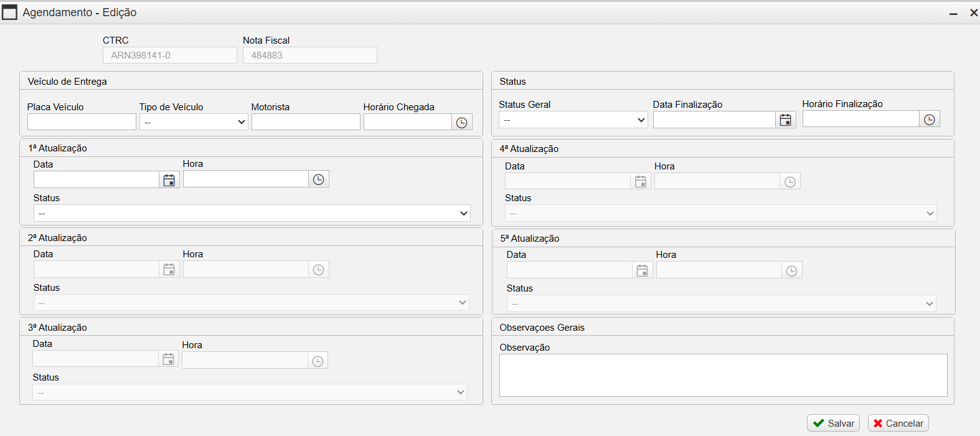Focus the Placa Veículo text field
Image resolution: width=980 pixels, height=436 pixels.
82,122
